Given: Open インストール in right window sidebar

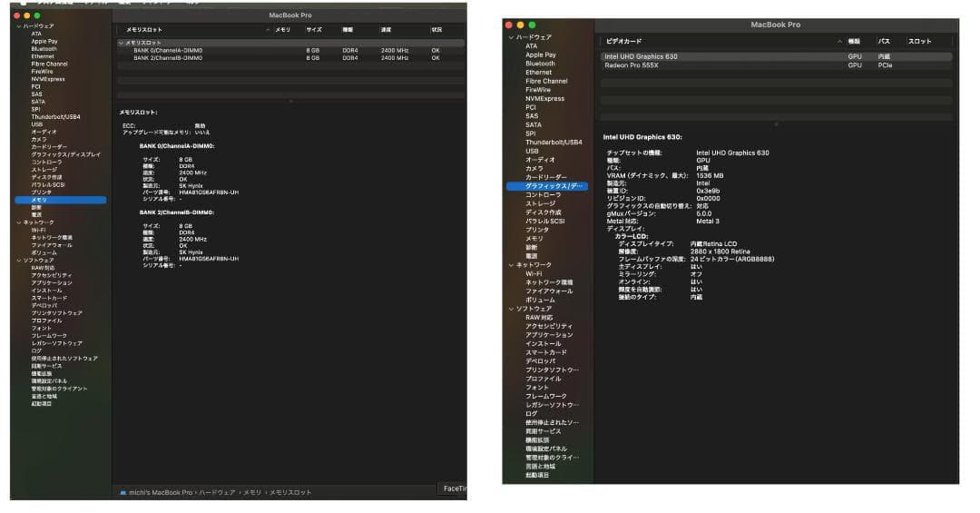Looking at the screenshot, I should point(544,344).
